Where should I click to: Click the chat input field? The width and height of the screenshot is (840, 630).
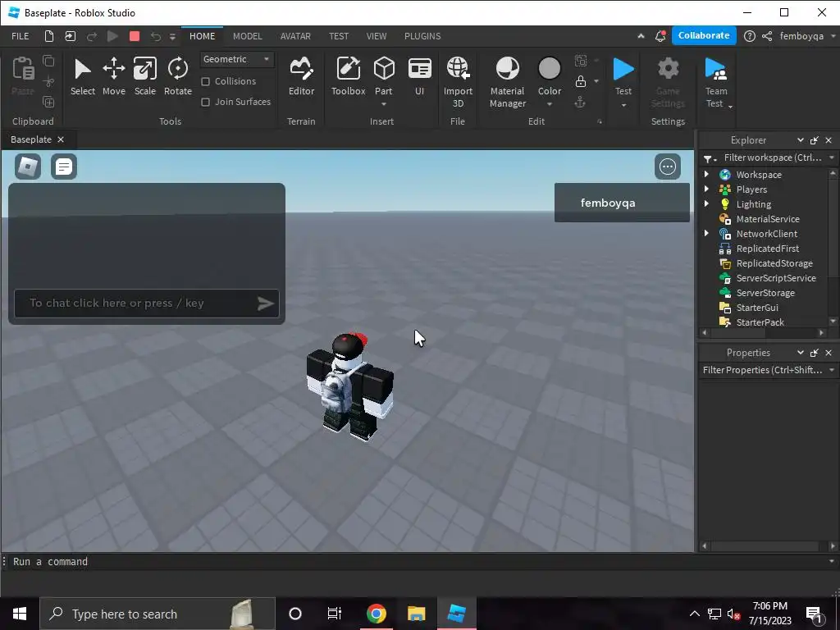(x=146, y=304)
